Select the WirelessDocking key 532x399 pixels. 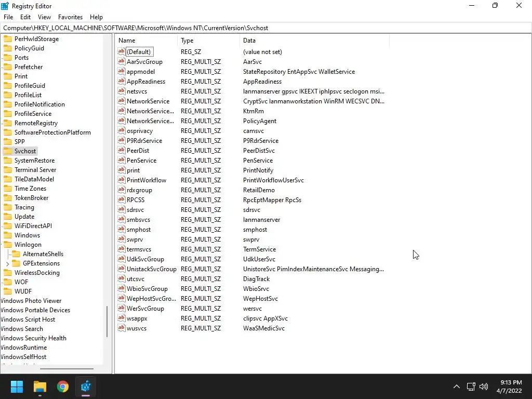37,272
